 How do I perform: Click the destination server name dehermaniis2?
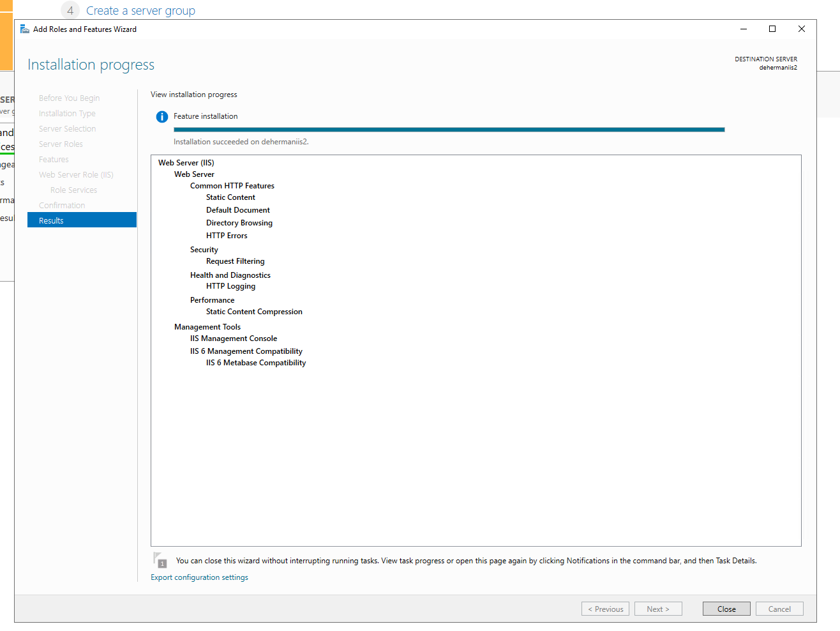point(778,68)
